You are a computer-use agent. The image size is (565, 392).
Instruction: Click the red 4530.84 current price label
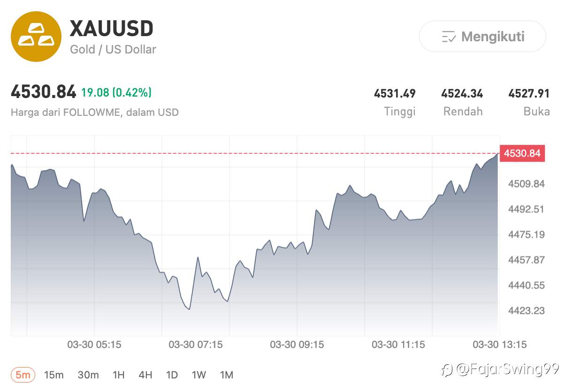[x=522, y=153]
